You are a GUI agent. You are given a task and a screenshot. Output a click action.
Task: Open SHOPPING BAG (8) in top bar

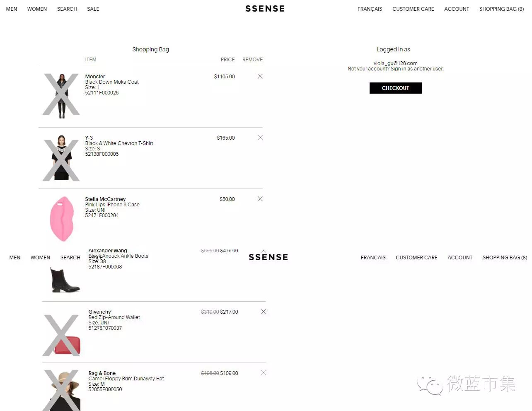tap(501, 9)
